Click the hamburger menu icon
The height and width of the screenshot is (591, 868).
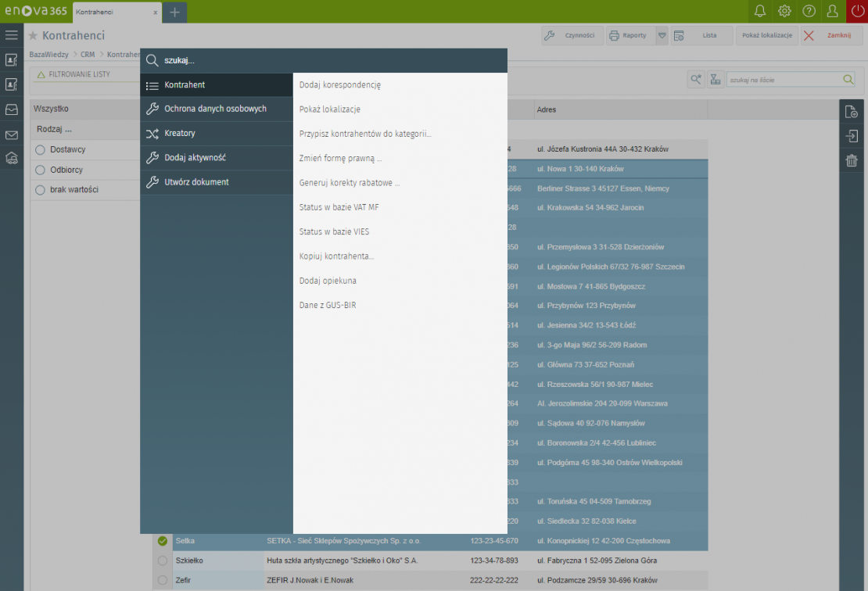pos(11,35)
